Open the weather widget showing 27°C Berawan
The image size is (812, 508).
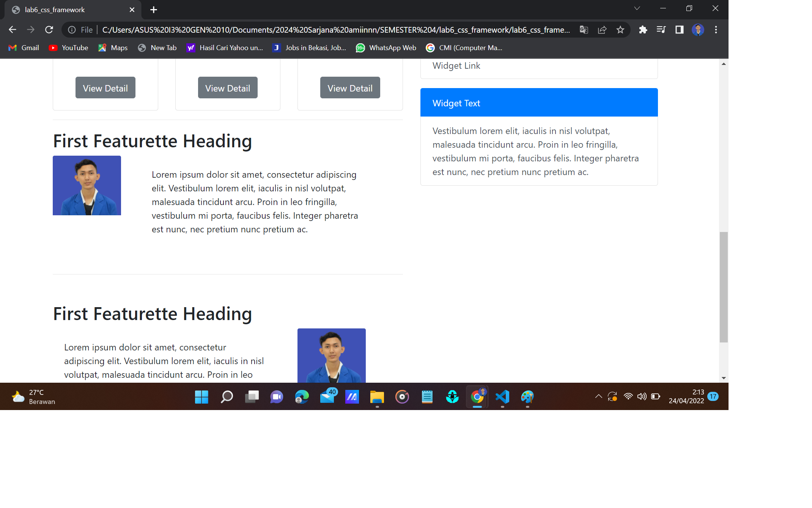click(33, 397)
